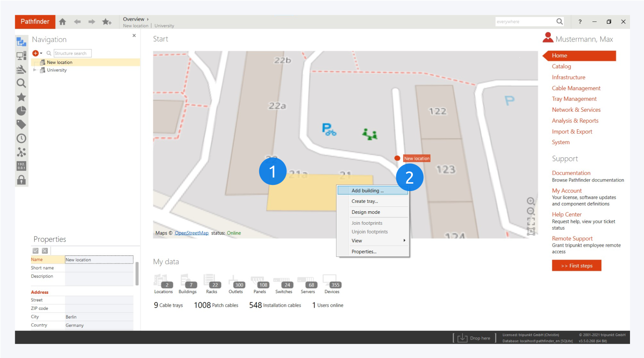
Task: Open the OpenStreetMap link
Action: [x=191, y=233]
